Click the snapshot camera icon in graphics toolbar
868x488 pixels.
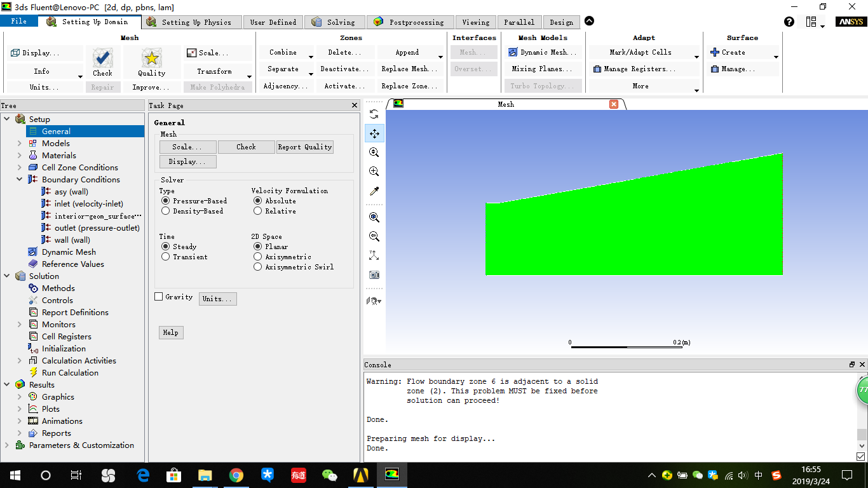coord(374,274)
